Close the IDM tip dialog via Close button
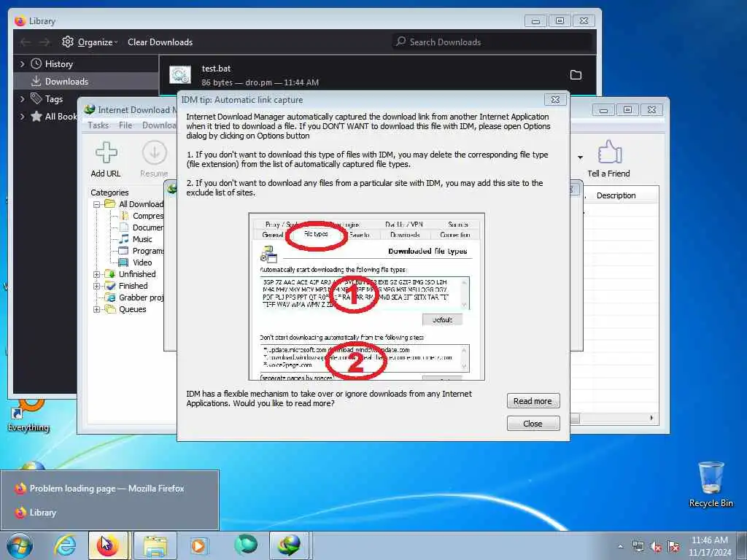The height and width of the screenshot is (560, 747). click(533, 424)
